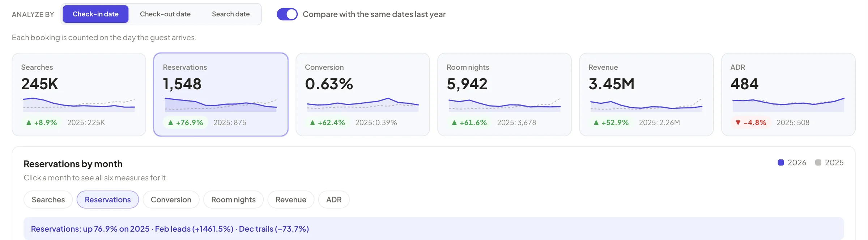Click the 2025 legend color swatch
868x240 pixels.
(x=818, y=163)
